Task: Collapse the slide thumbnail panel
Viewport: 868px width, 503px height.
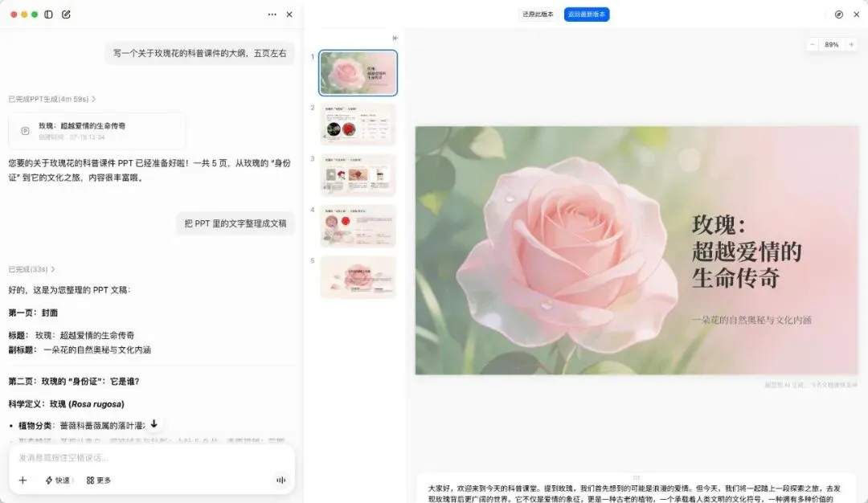Action: click(395, 39)
